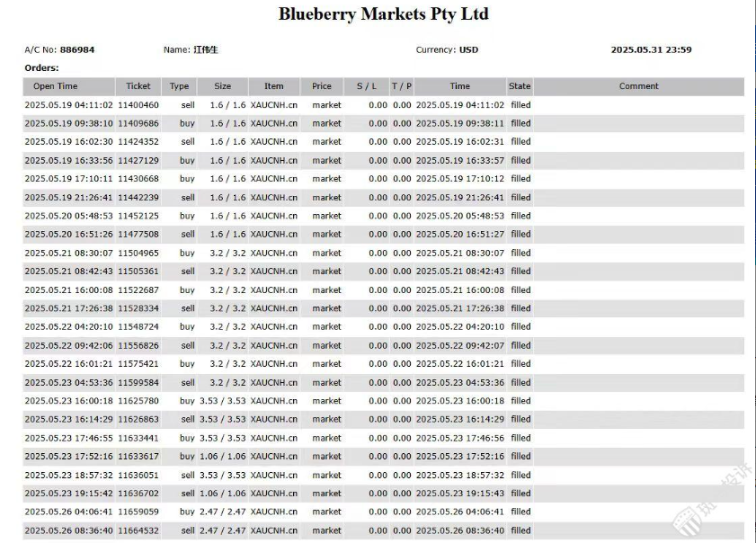Click fill time 2025.05.22 09:42:07

[x=460, y=346]
